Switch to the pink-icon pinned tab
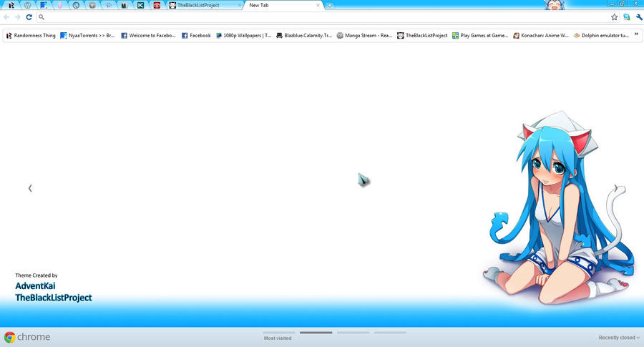644x347 pixels. pos(60,5)
